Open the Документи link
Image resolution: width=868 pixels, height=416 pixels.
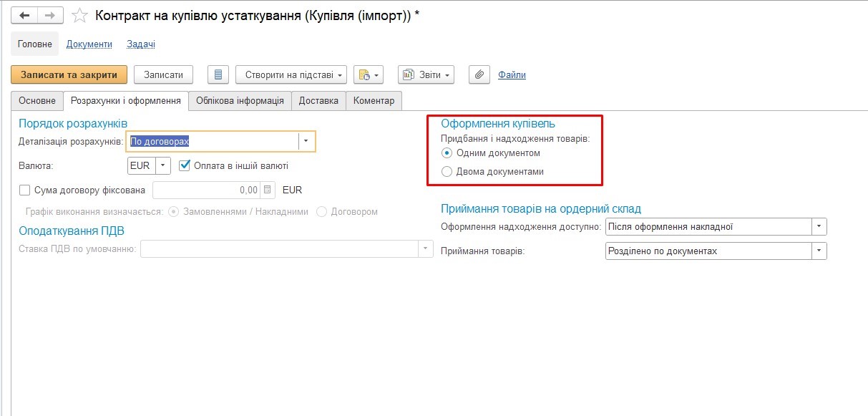(89, 44)
